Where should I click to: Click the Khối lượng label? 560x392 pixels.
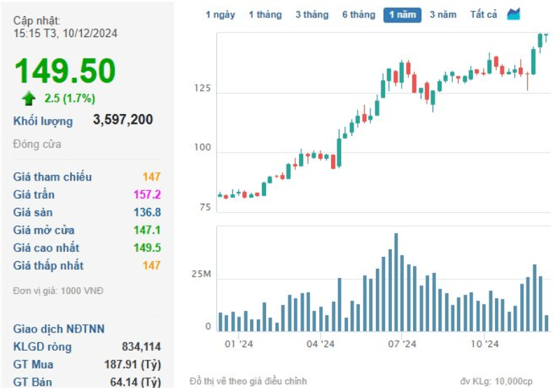(x=43, y=121)
